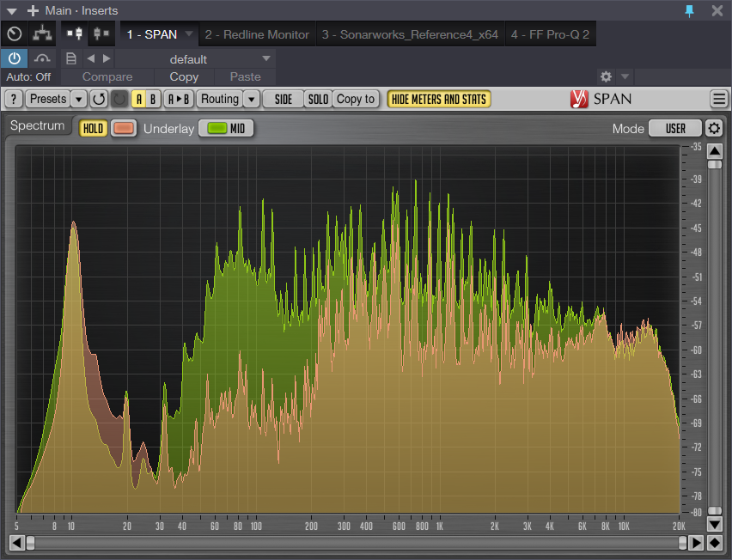Switch to the Sonarworks_Reference4_x64 tab
The width and height of the screenshot is (732, 560).
click(x=411, y=34)
